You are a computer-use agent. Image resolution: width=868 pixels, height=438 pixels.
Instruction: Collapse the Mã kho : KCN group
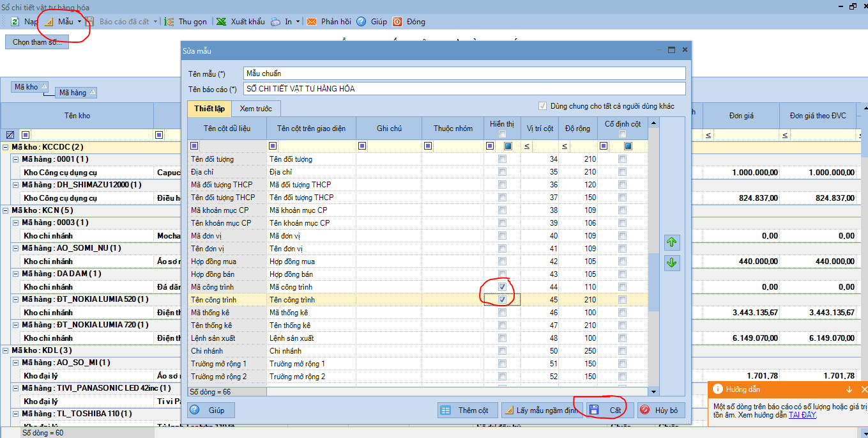(6, 210)
